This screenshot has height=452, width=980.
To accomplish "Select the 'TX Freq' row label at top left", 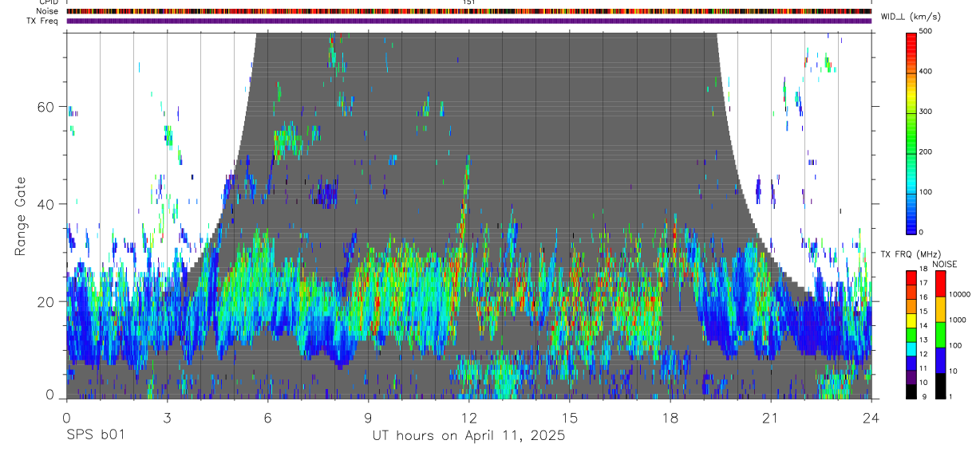I will [x=43, y=21].
